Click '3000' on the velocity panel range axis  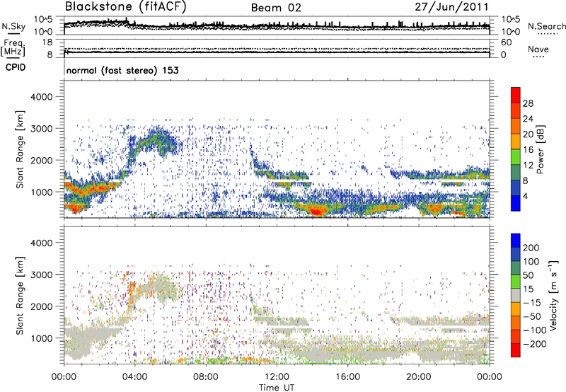click(41, 275)
